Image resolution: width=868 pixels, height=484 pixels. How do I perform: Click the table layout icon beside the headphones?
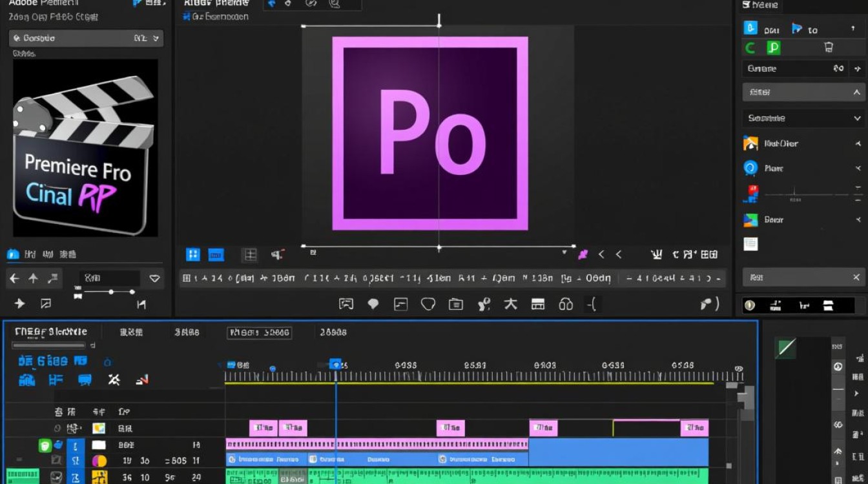click(x=538, y=304)
